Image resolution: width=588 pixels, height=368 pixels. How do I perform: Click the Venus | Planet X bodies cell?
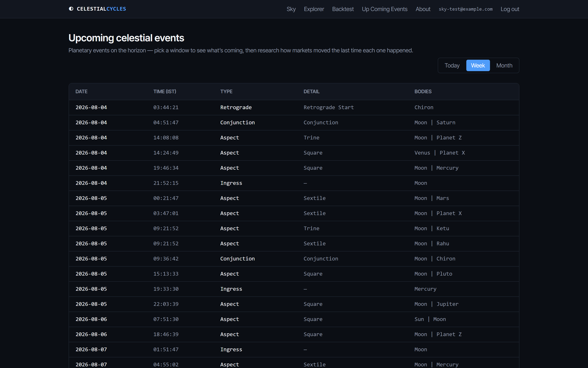440,153
